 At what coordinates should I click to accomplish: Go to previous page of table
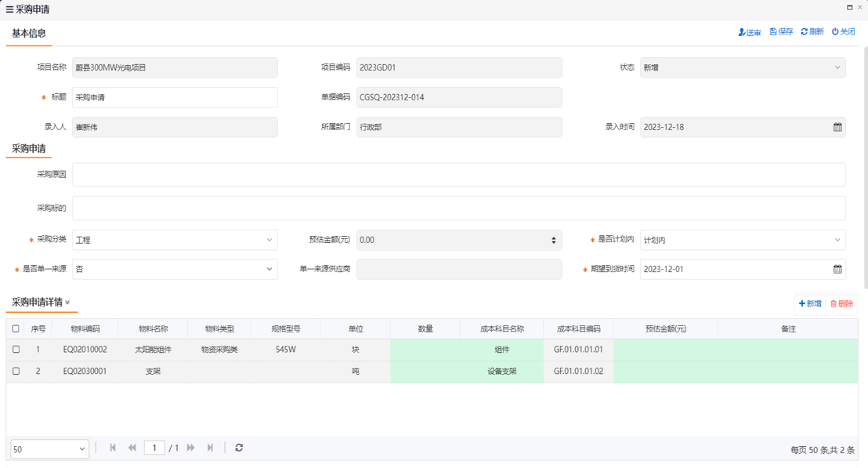tap(132, 448)
